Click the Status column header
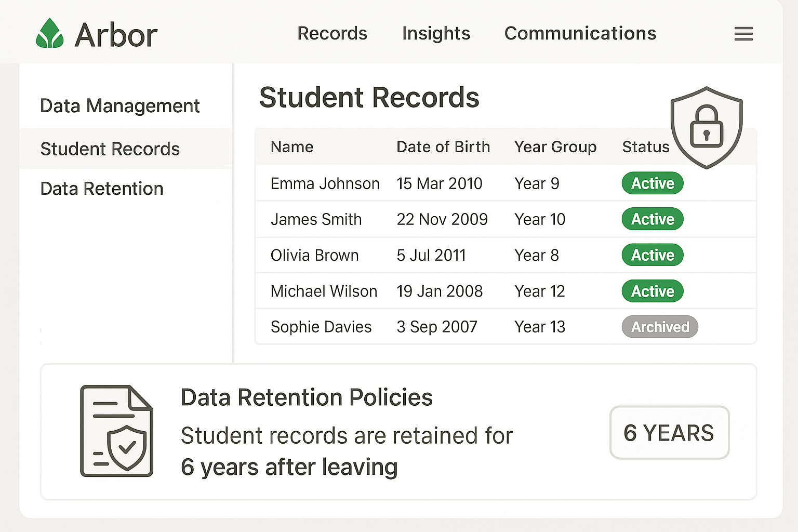This screenshot has width=798, height=532. pyautogui.click(x=646, y=147)
